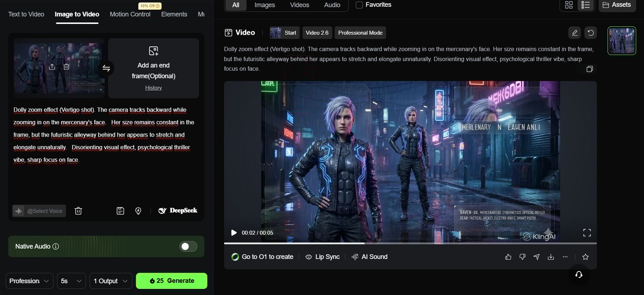This screenshot has height=295, width=644.
Task: Filter results by Audio tab
Action: 332,5
